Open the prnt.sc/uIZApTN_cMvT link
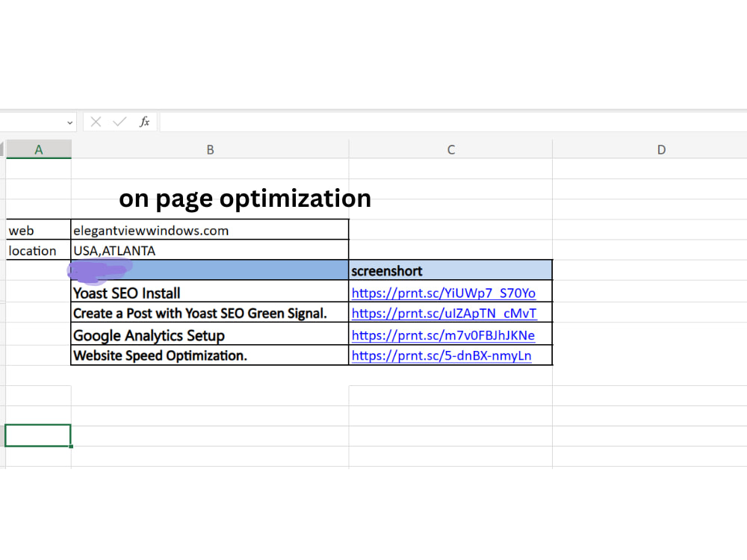Image resolution: width=747 pixels, height=560 pixels. point(444,314)
